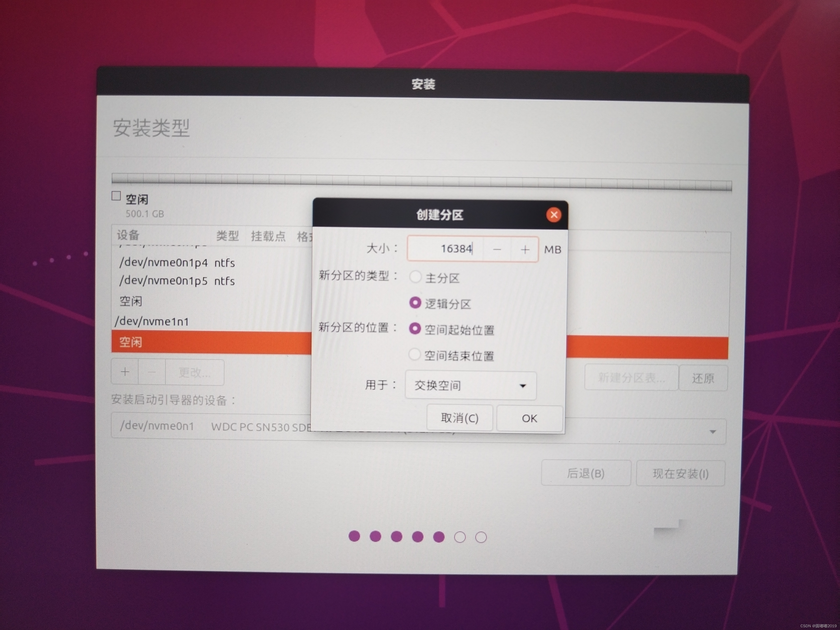Choose 空间结束位置 (end of space) option
Image resolution: width=840 pixels, height=630 pixels.
(414, 355)
